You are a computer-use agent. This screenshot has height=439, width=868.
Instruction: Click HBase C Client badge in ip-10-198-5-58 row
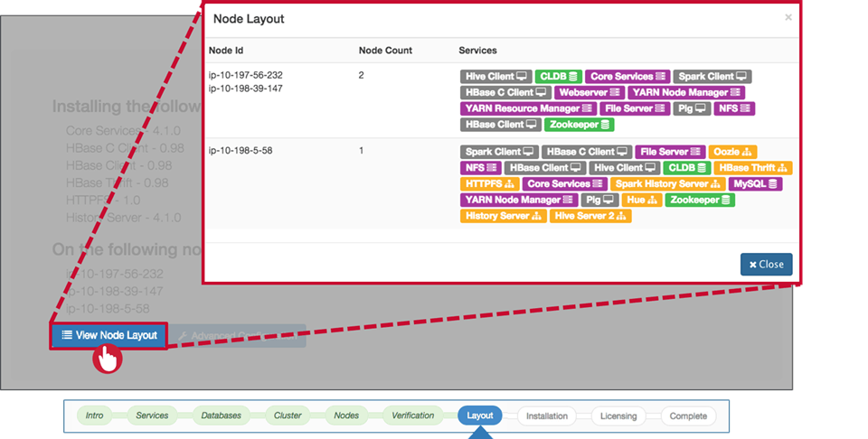pos(587,152)
